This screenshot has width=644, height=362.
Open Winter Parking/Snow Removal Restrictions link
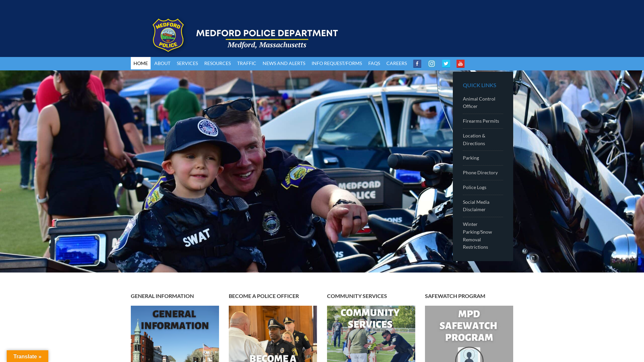[x=477, y=236]
